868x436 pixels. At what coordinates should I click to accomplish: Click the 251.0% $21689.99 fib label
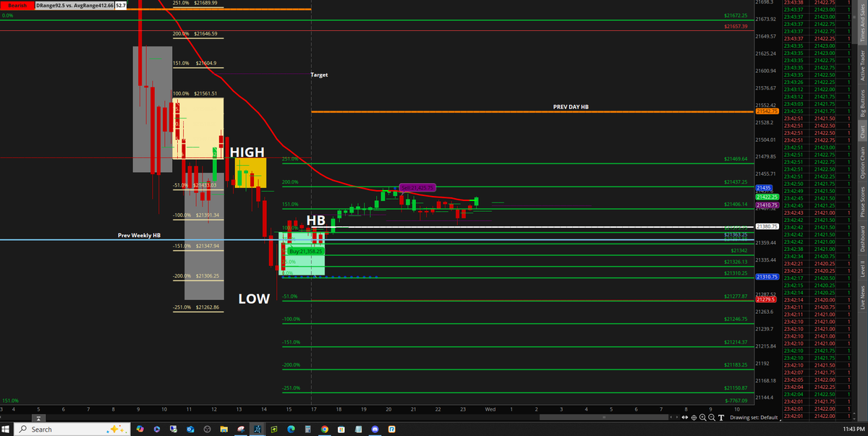coord(195,4)
